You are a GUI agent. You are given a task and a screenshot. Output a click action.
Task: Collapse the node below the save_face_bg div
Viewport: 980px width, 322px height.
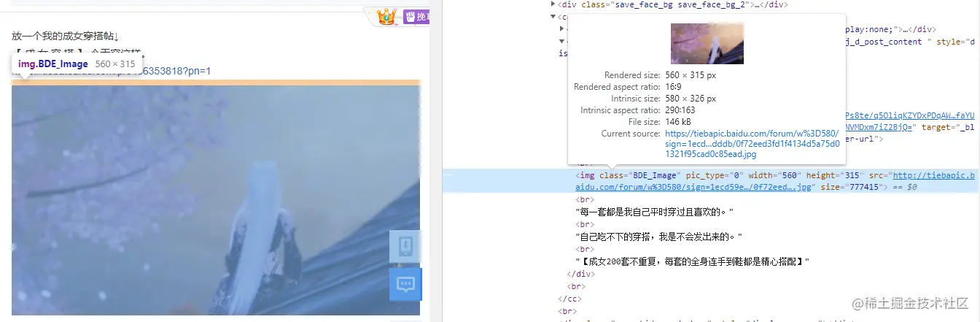(x=553, y=16)
